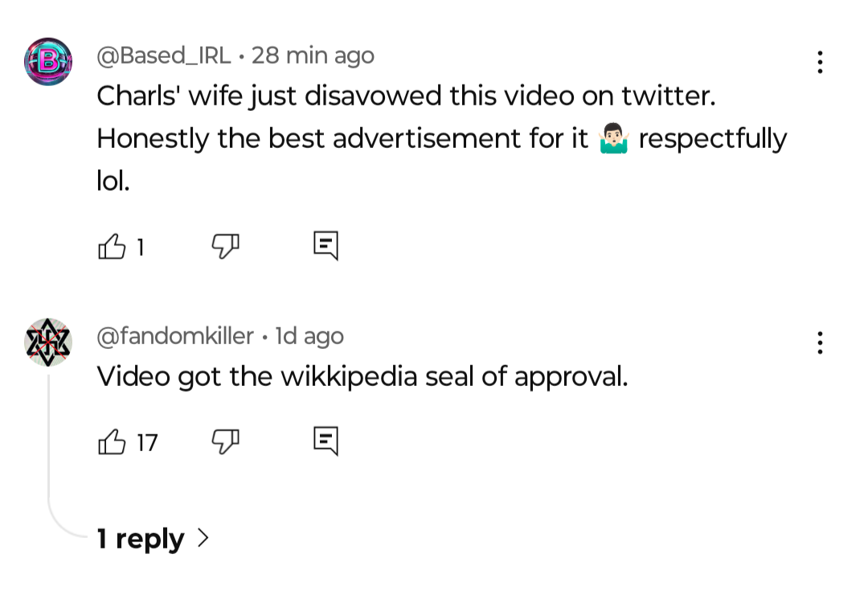Open the @fandomkiller channel link

click(175, 336)
